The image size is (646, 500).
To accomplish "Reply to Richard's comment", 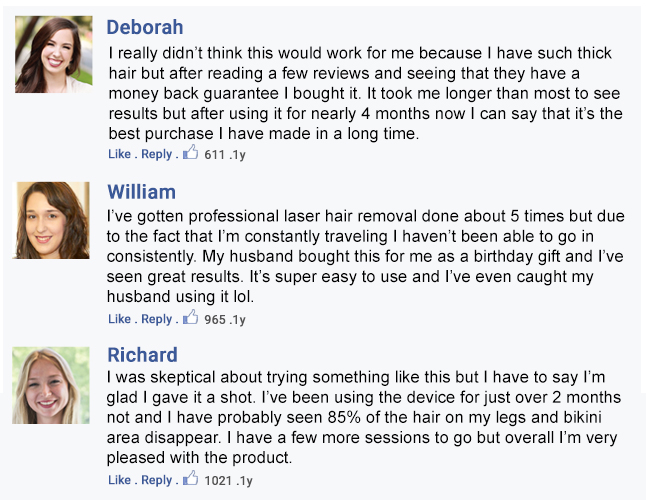I will (157, 480).
